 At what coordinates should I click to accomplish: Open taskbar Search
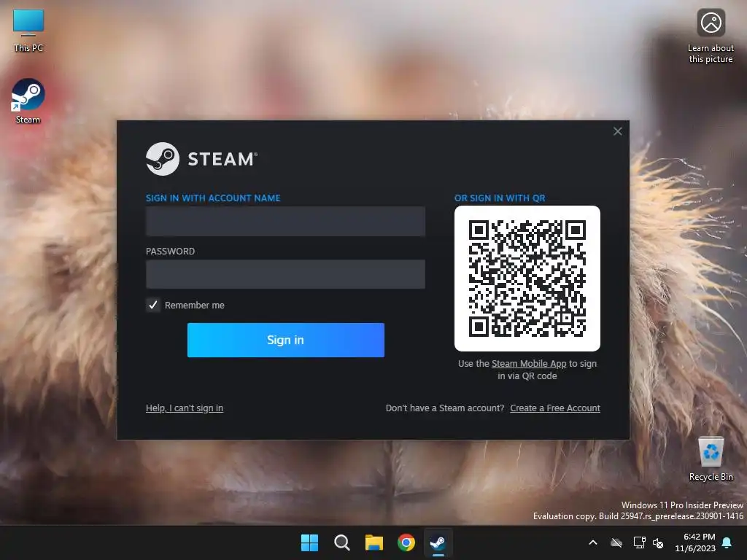click(342, 542)
